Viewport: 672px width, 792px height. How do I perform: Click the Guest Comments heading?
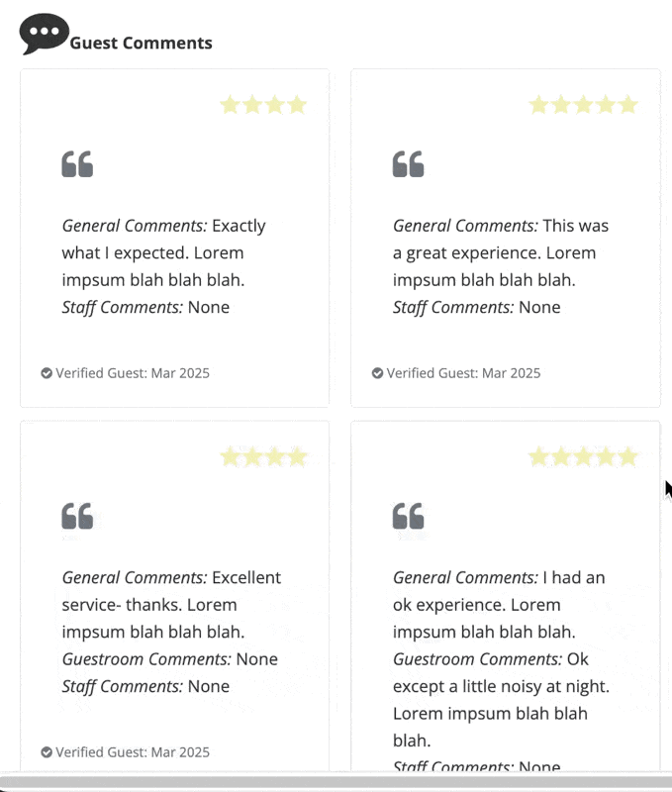point(141,43)
